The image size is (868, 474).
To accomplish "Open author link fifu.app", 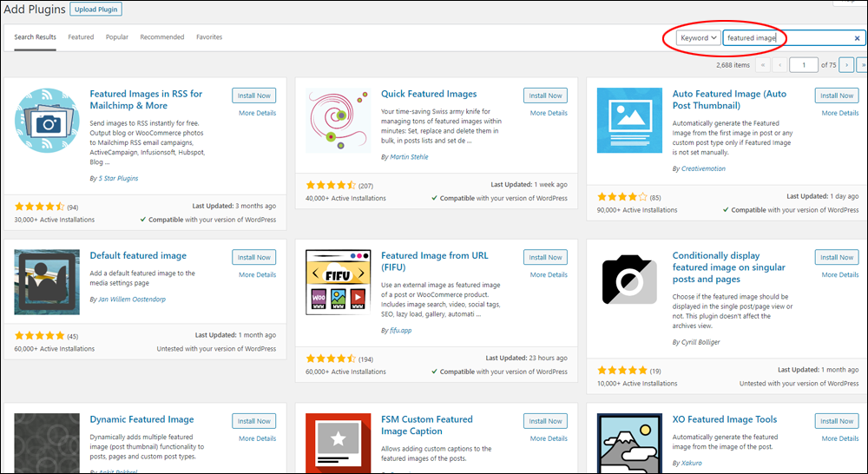I will [x=401, y=330].
